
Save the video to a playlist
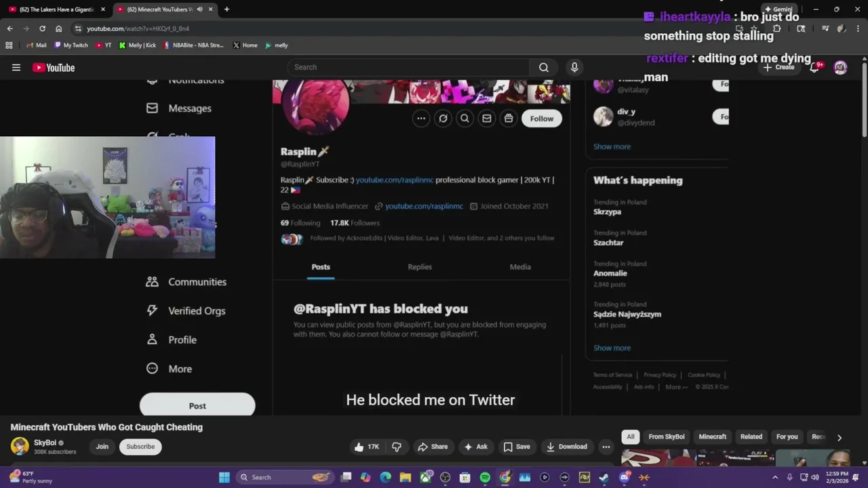[516, 447]
